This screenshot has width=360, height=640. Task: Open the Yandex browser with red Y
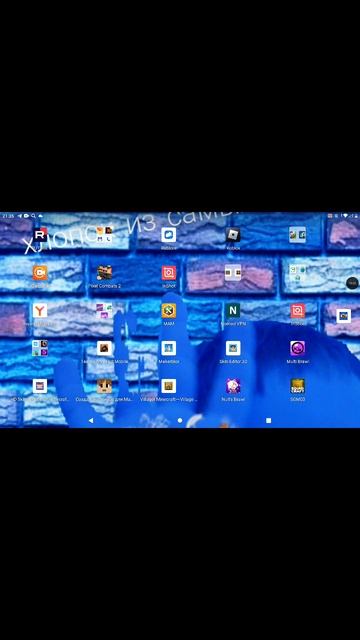[x=40, y=311]
